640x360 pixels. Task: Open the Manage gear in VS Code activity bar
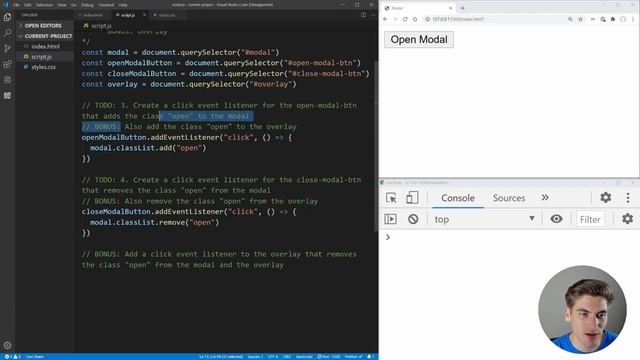click(7, 345)
